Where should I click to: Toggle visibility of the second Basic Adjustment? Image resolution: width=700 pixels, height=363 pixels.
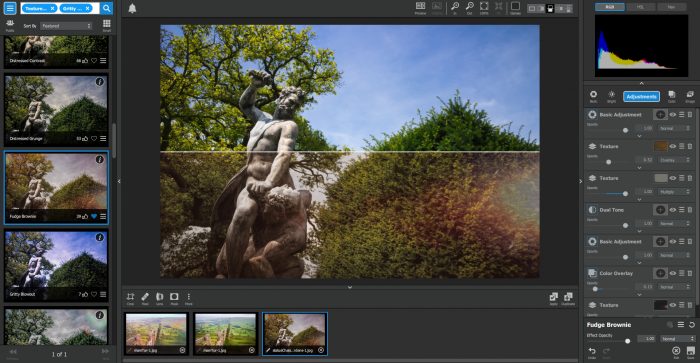[x=672, y=242]
